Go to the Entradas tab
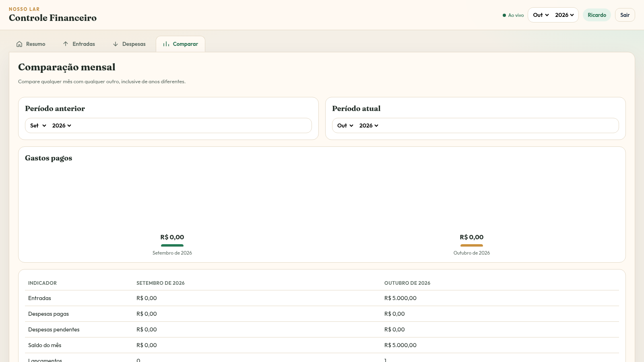644x362 pixels. tap(79, 44)
